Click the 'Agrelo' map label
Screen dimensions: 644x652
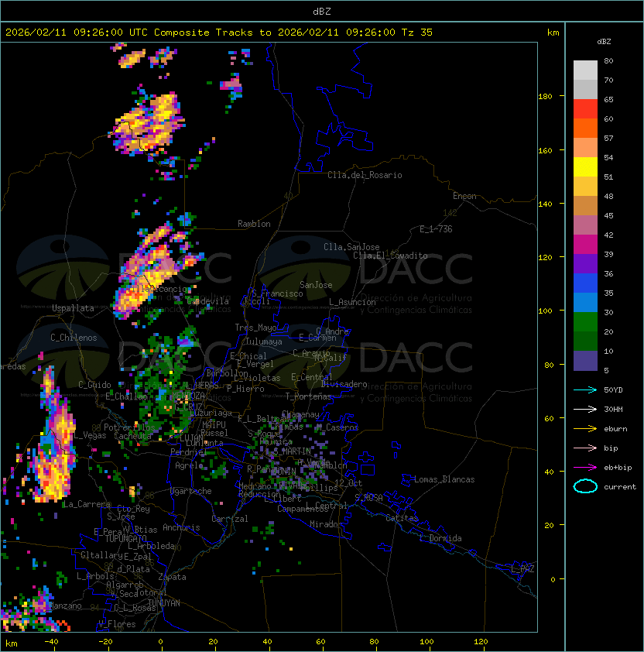pos(189,465)
